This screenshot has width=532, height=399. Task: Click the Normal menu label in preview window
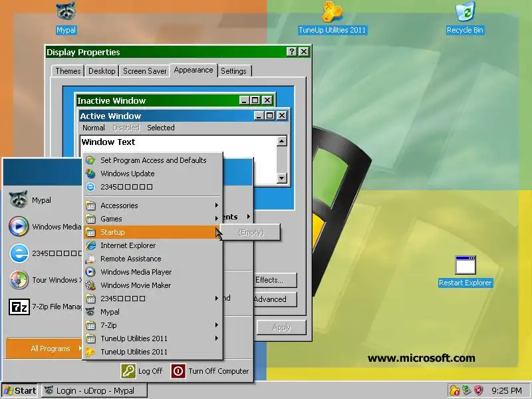(94, 128)
